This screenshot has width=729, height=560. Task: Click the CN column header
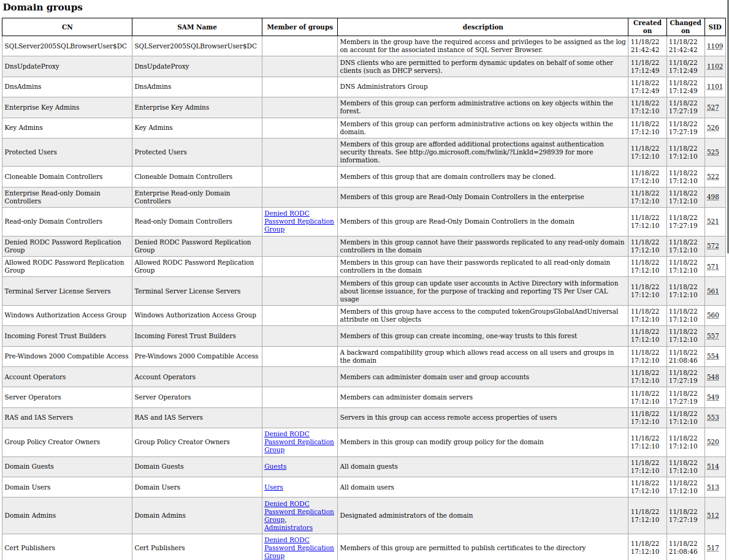[67, 27]
